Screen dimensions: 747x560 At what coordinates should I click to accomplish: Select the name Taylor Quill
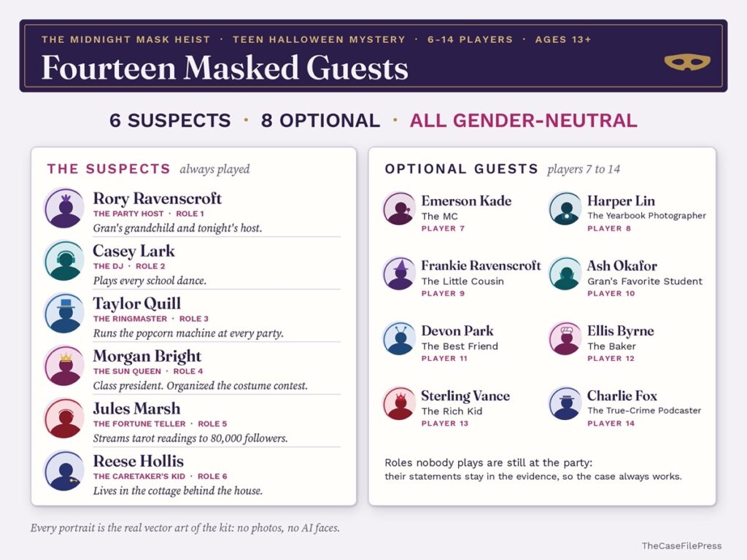click(x=136, y=303)
